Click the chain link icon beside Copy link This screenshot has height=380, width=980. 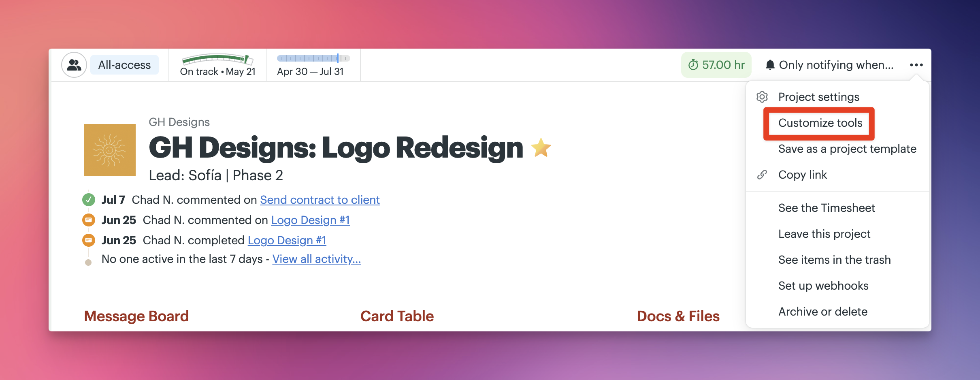click(762, 175)
